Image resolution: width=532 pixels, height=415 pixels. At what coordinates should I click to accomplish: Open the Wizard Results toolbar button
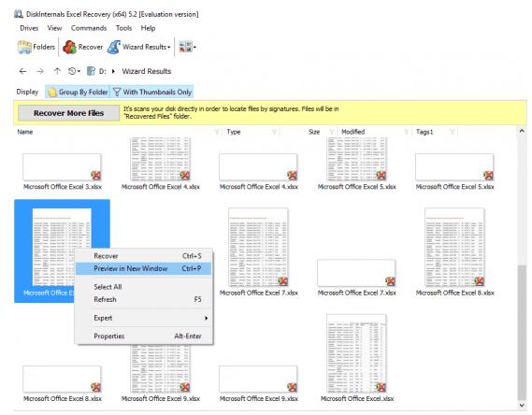[x=138, y=47]
